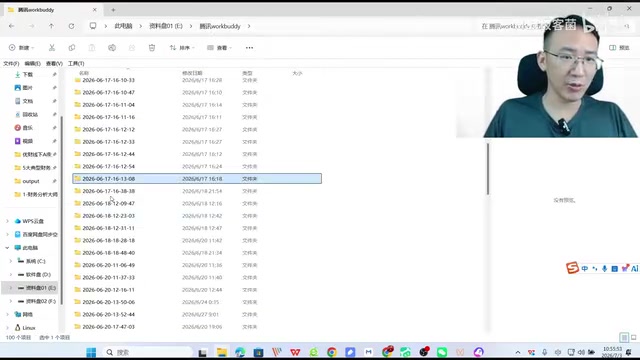Open File Explorer from the taskbar
This screenshot has width=640, height=360.
222,352
